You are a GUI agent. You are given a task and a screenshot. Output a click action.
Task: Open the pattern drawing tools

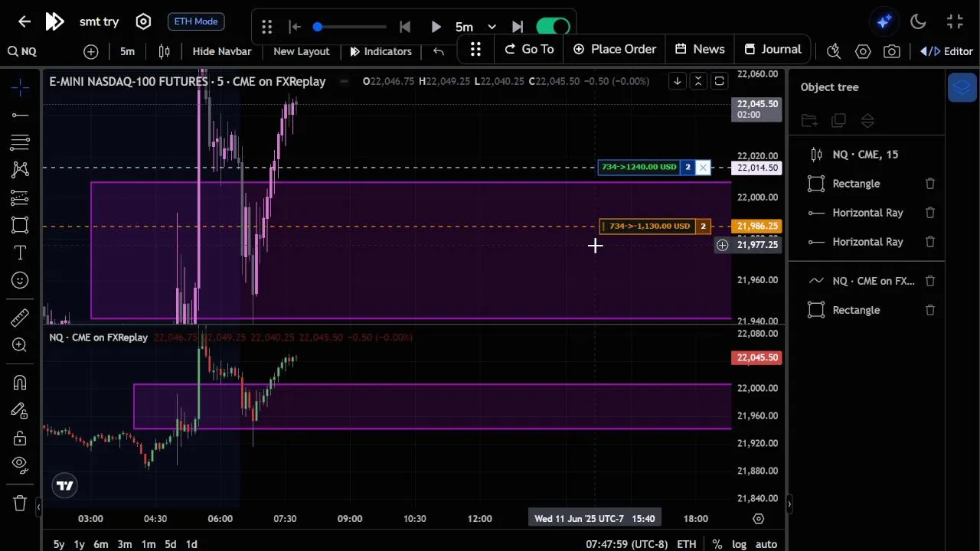point(20,170)
